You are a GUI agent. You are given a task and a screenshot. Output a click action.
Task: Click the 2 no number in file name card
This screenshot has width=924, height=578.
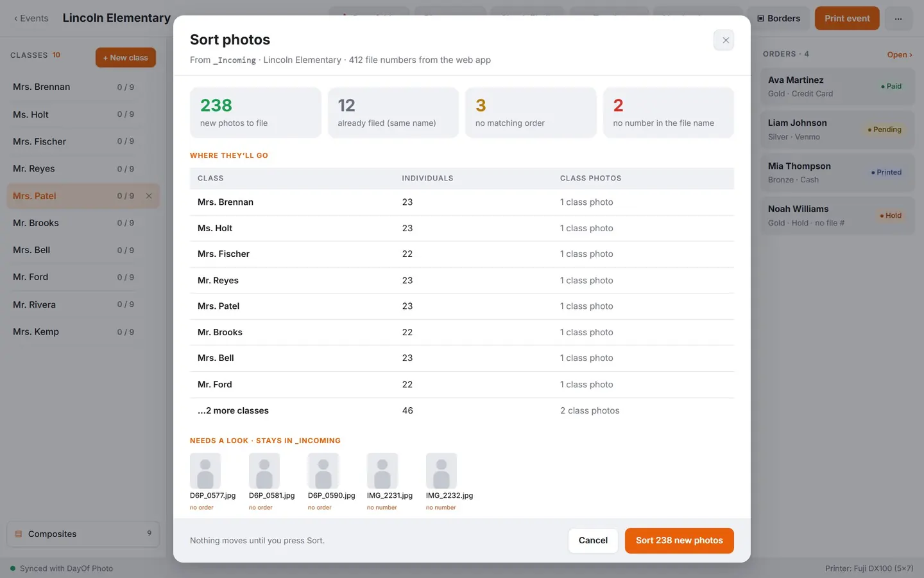coord(669,112)
